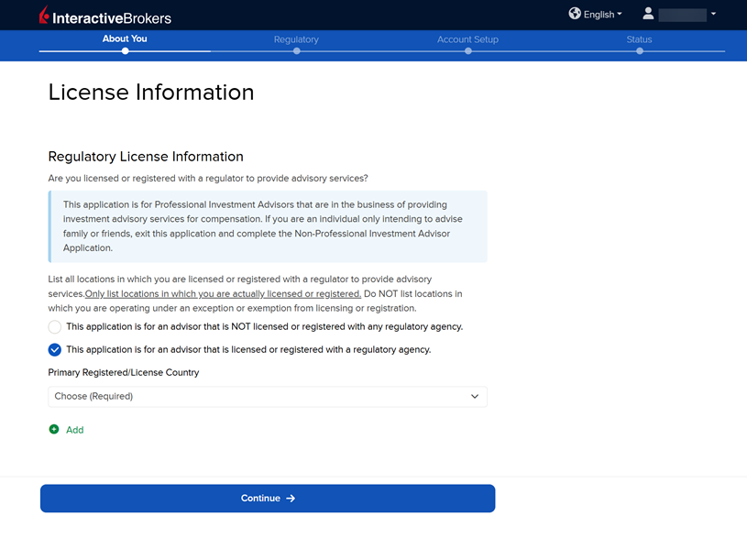
Task: Click the Status step dot
Action: (639, 51)
